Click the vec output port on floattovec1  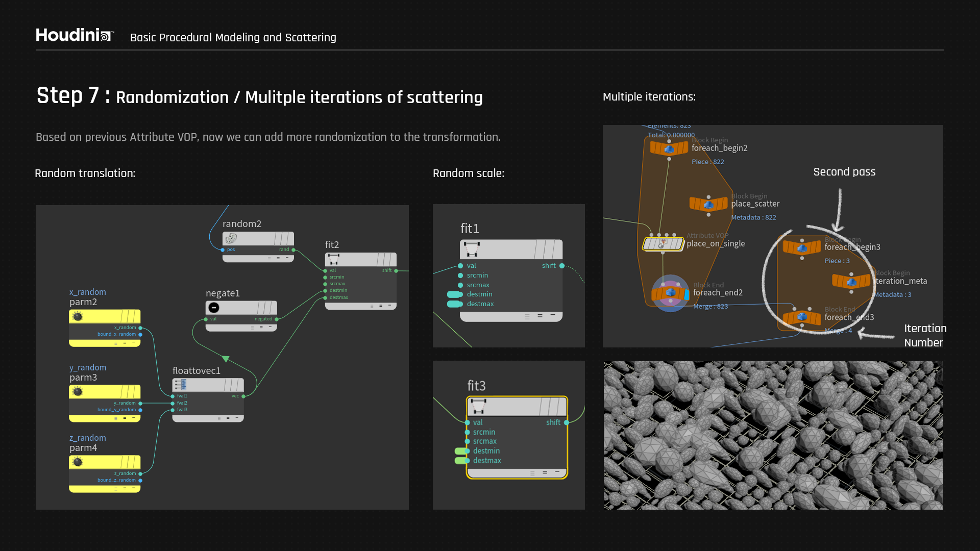(x=243, y=396)
